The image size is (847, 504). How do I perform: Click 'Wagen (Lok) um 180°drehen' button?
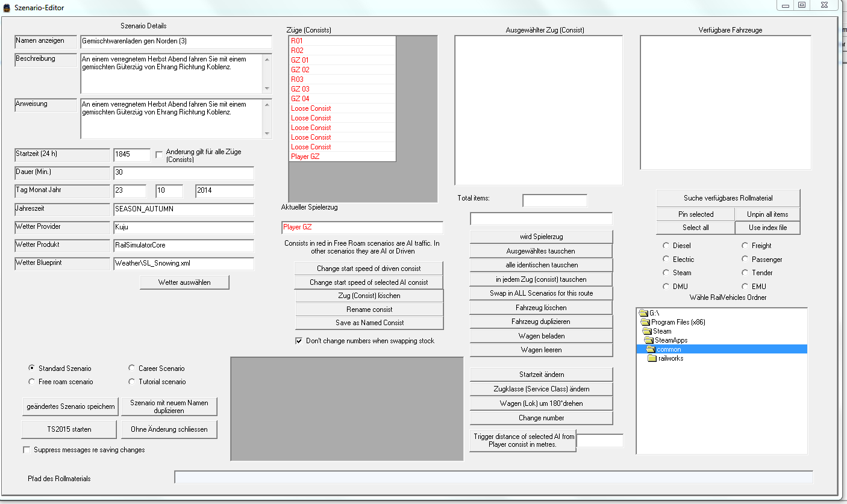pyautogui.click(x=541, y=403)
